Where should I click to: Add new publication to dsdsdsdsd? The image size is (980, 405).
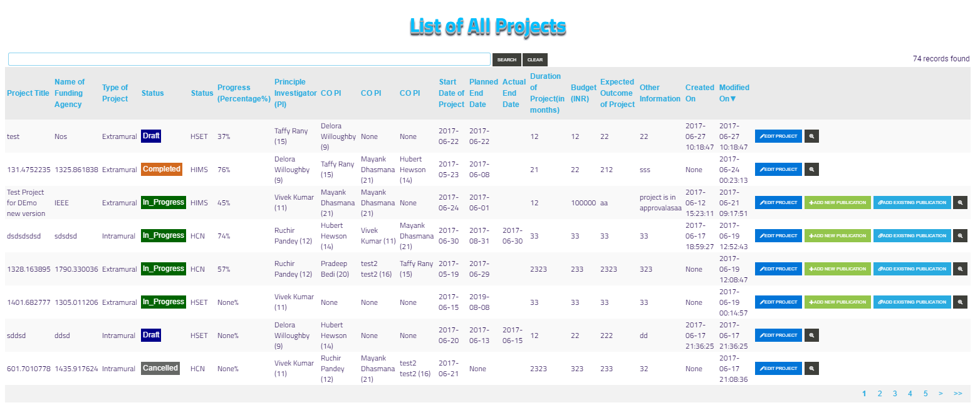(838, 235)
